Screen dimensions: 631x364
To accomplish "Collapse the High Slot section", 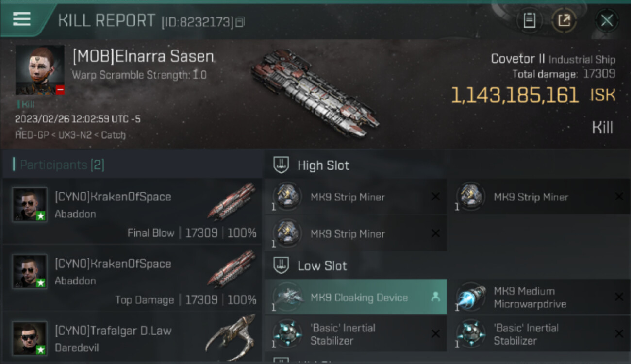I will click(323, 165).
